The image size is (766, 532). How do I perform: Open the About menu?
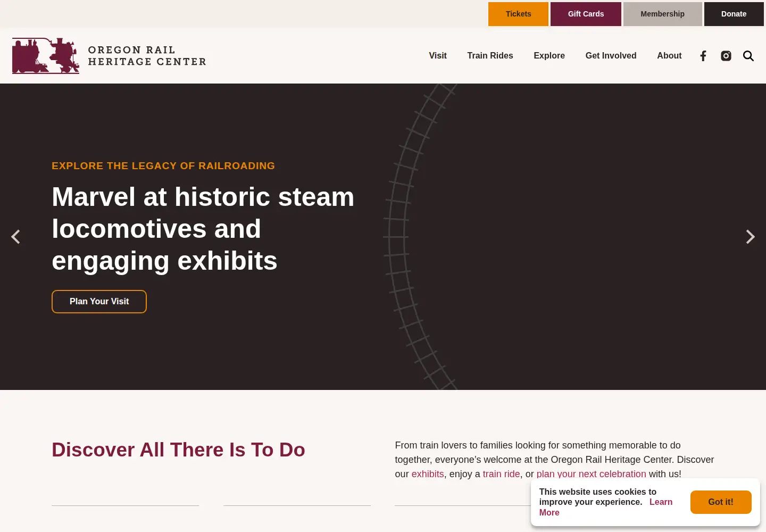669,56
